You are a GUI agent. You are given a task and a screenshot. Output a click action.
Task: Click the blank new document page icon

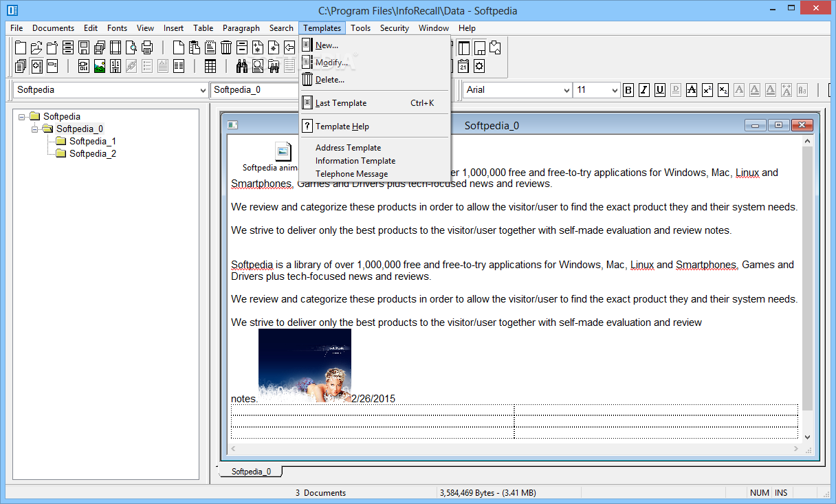(178, 47)
